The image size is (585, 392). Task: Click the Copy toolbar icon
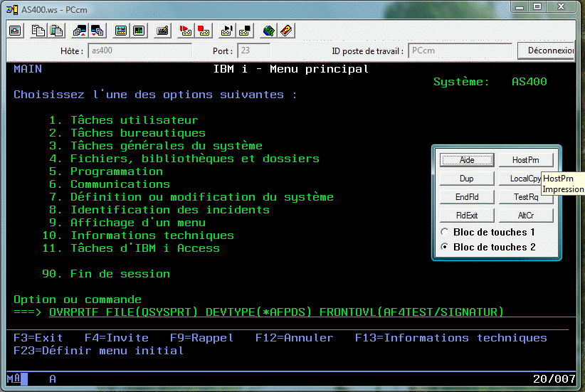click(x=38, y=31)
